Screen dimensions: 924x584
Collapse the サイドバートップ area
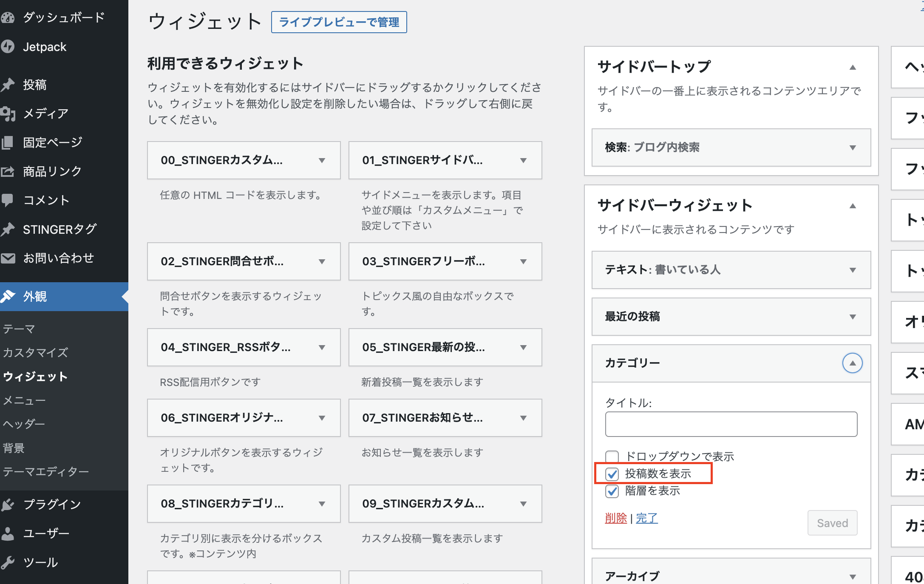pos(852,67)
